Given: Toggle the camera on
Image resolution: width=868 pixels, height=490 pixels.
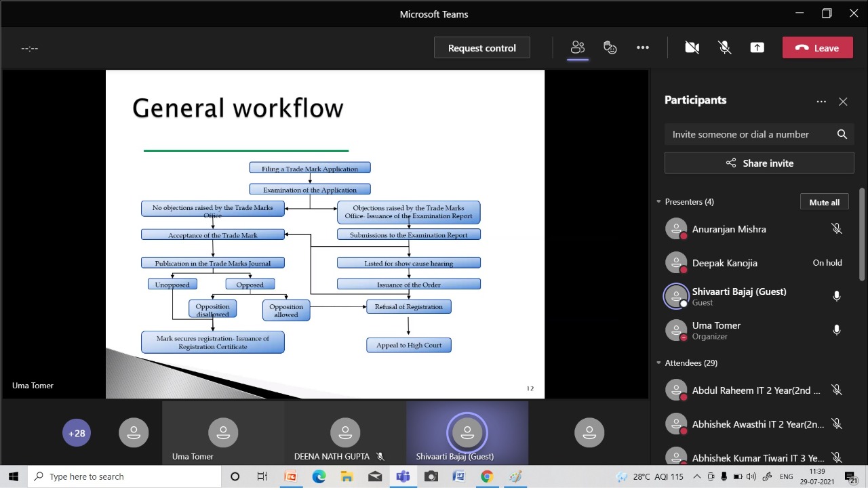Looking at the screenshot, I should [x=692, y=47].
